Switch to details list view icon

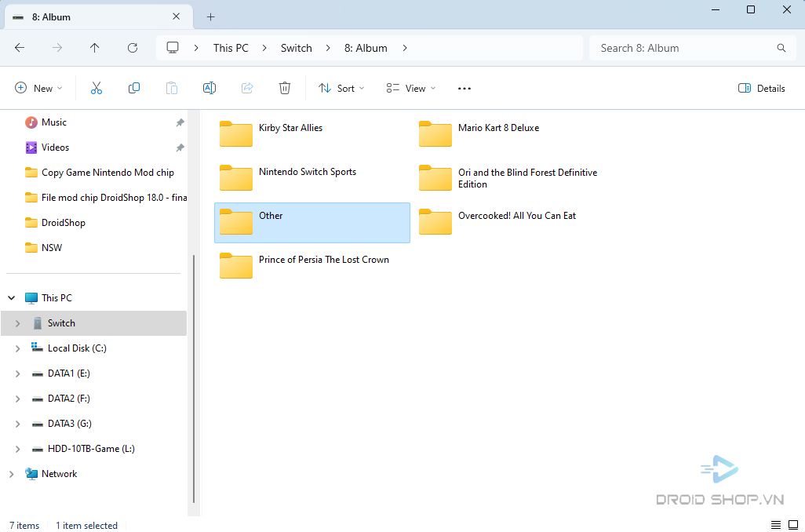(776, 525)
